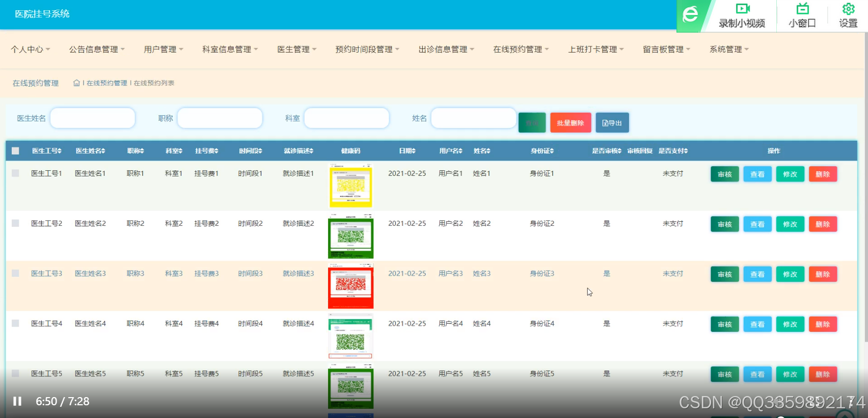Click the 未支付 cell in 医生工号2 row

673,224
